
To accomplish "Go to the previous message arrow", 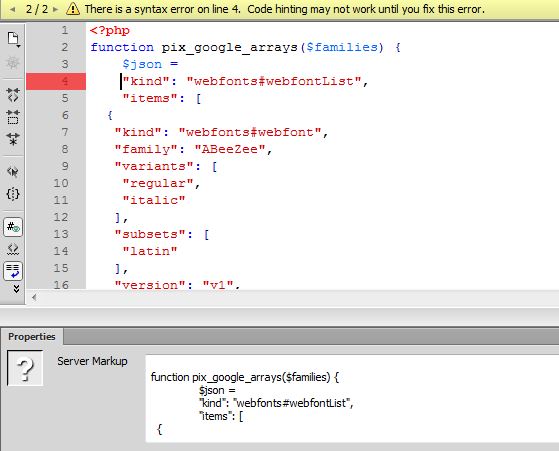I will click(12, 9).
